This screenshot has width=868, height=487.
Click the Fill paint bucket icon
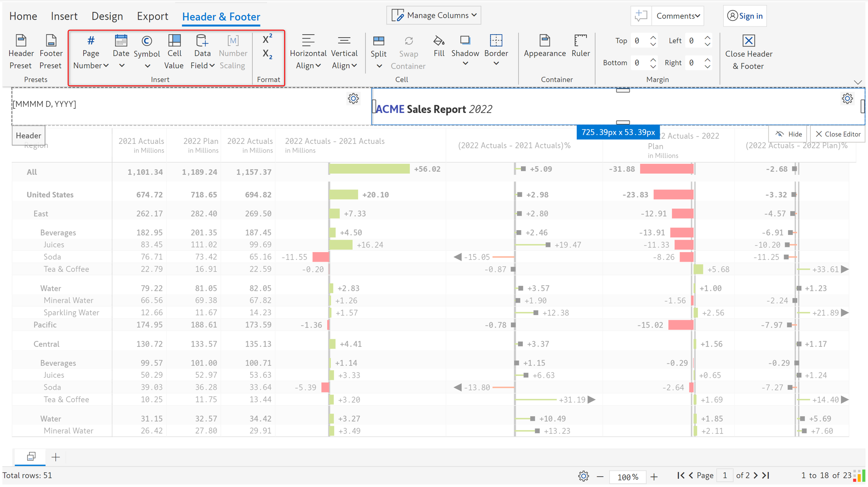click(x=439, y=41)
